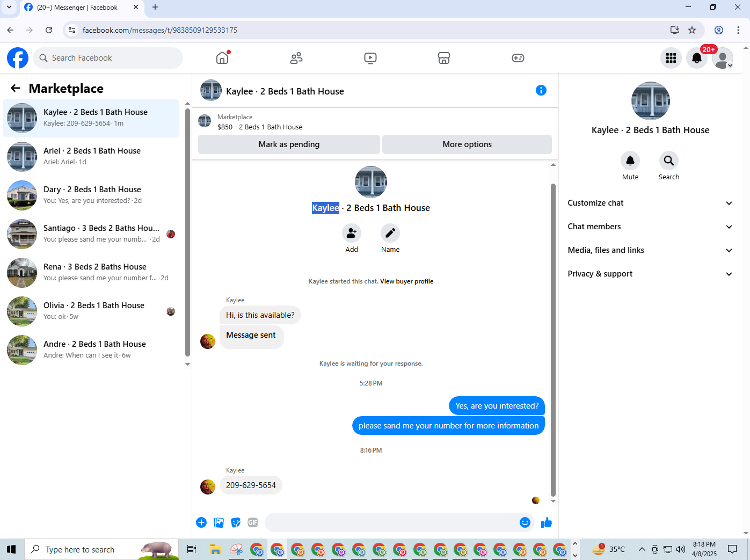Open File Explorer from the taskbar
750x560 pixels.
pyautogui.click(x=215, y=549)
